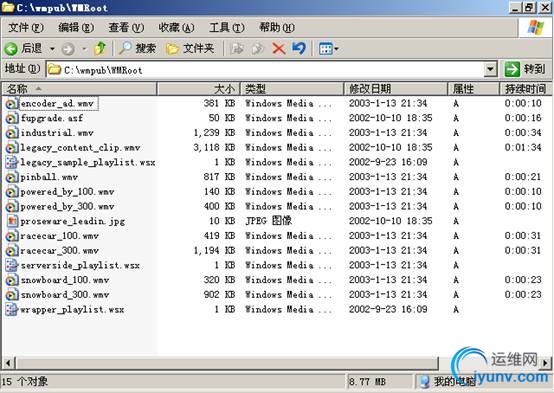Click the red Delete X icon
Viewport: 554px width, 393px height.
click(x=279, y=48)
